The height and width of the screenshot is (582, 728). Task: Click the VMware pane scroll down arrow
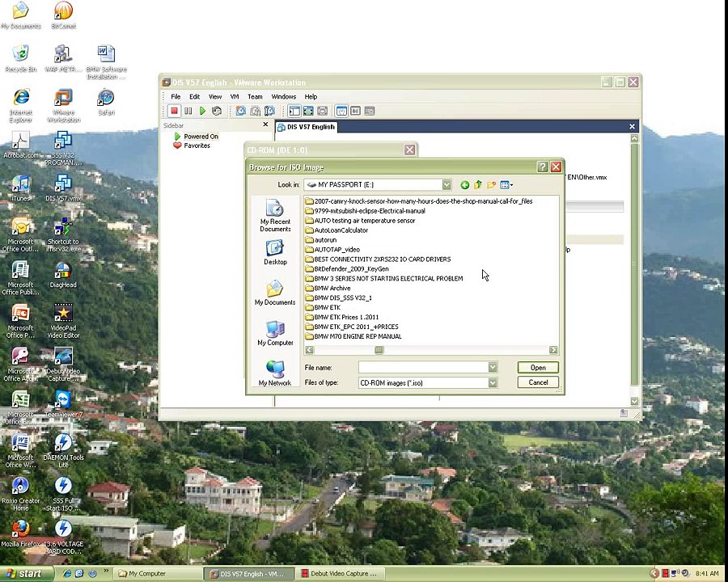pos(634,401)
